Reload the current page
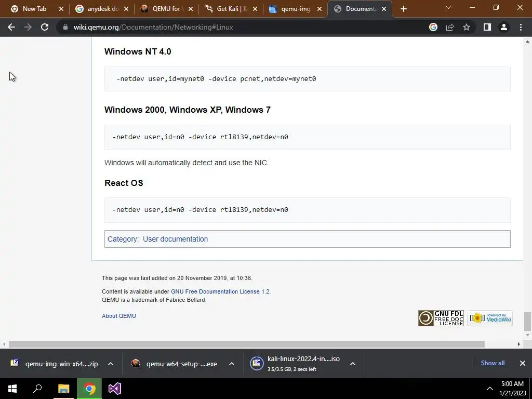532x399 pixels. 45,27
